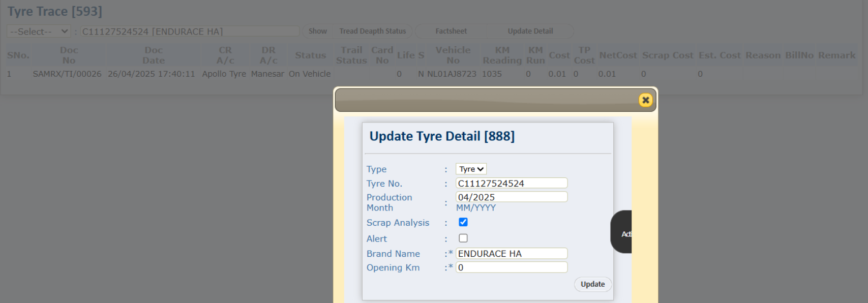
Task: Close the Update Tyre Detail popup
Action: (x=645, y=100)
